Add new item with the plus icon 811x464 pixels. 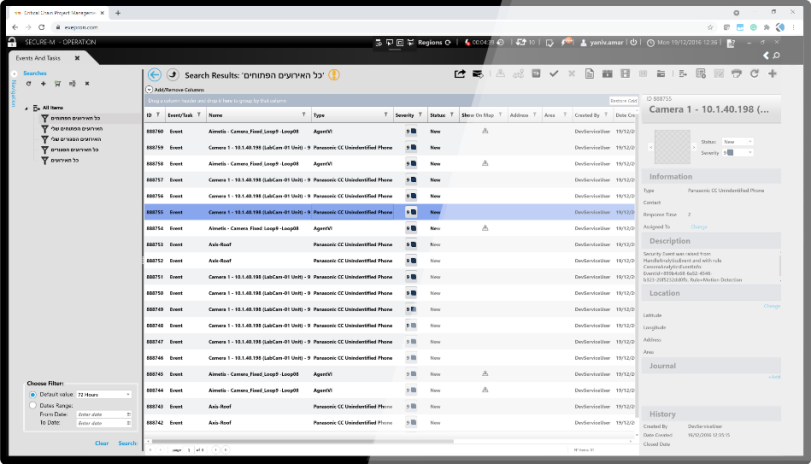[x=772, y=74]
